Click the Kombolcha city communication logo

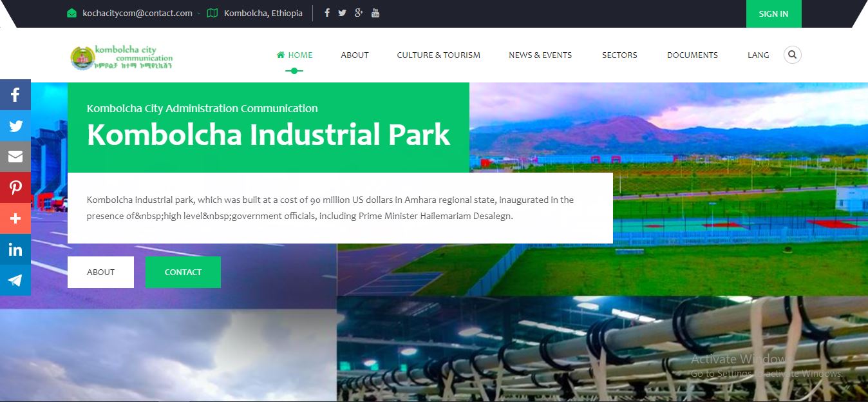122,57
